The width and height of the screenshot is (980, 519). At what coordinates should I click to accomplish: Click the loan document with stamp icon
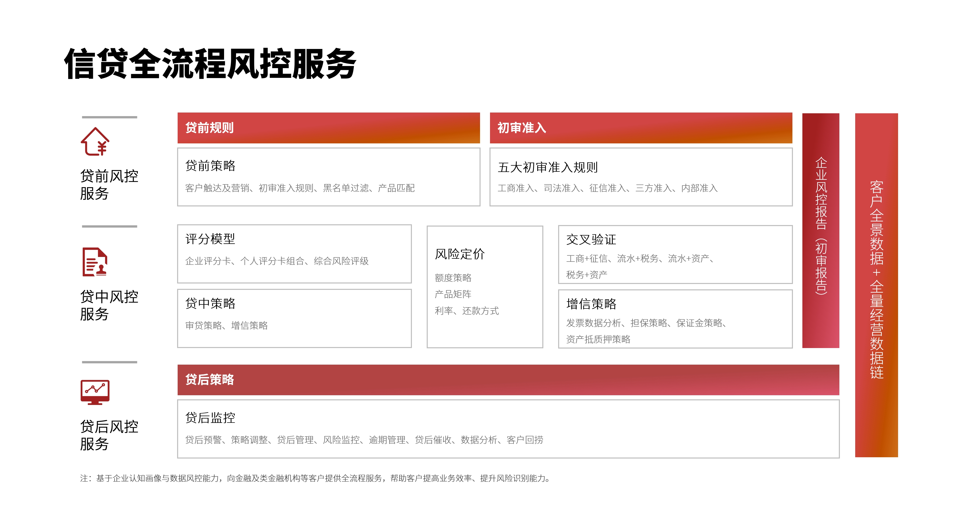click(95, 262)
